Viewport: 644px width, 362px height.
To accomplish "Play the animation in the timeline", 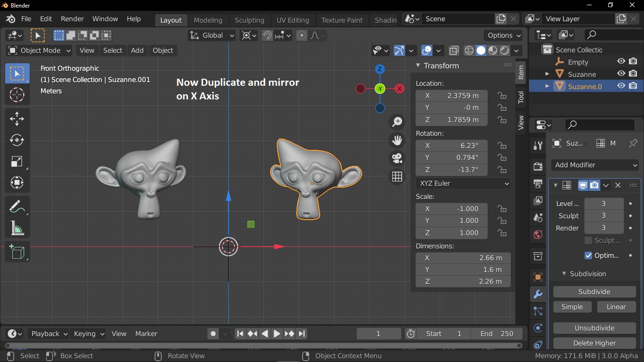I will [277, 334].
